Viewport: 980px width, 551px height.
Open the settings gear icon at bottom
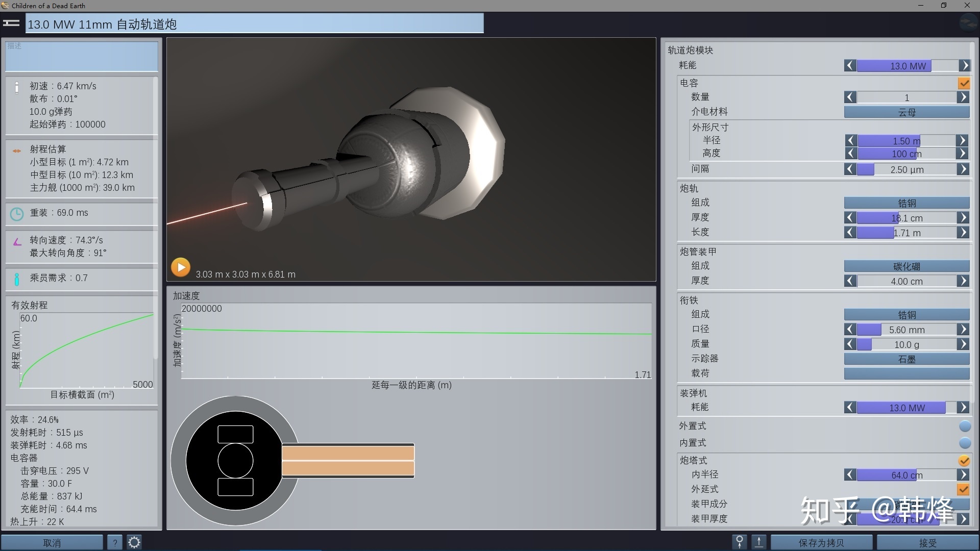(134, 542)
